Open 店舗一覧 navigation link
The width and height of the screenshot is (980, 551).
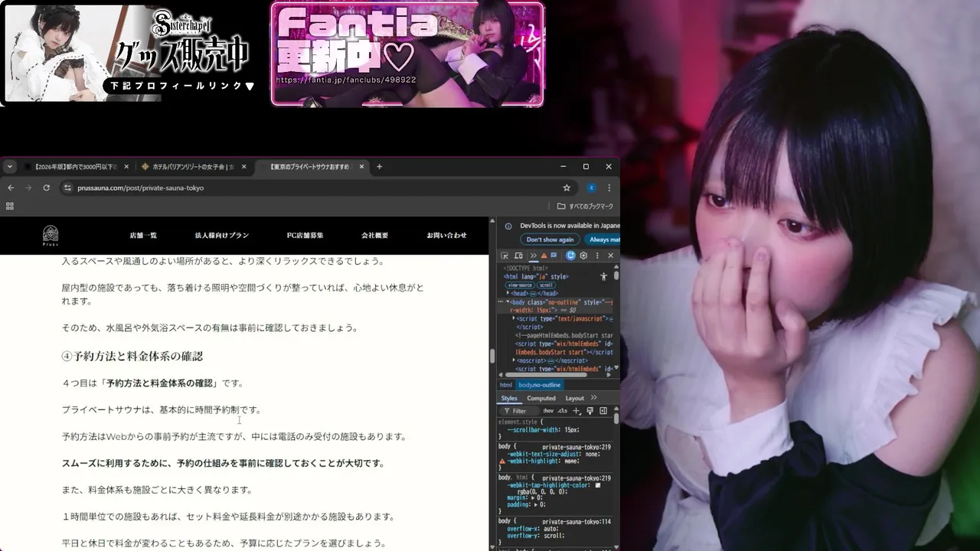tap(143, 236)
